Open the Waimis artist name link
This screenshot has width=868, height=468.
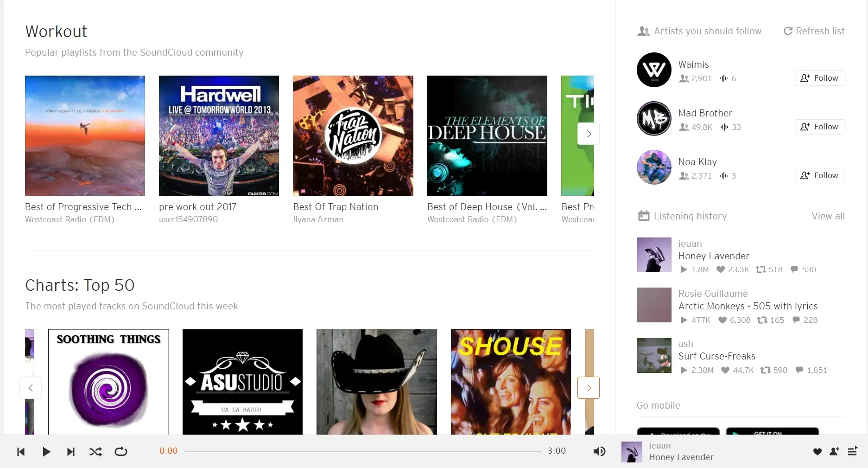tap(693, 64)
